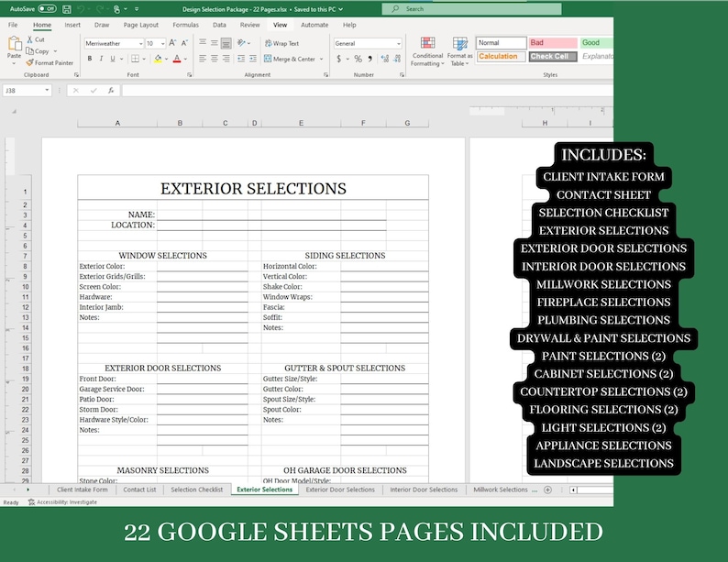Increase font size with large A icon
The image size is (728, 562).
click(172, 43)
